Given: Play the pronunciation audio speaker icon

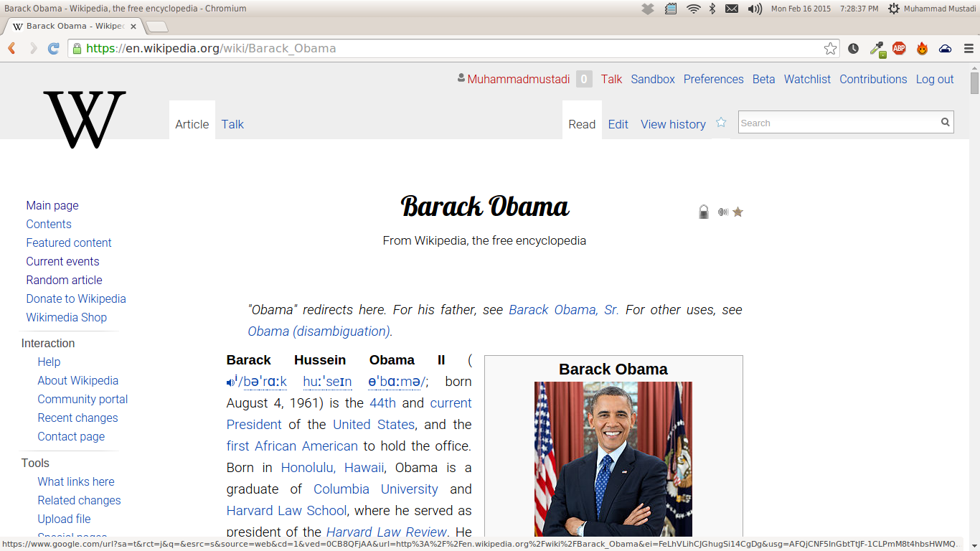Looking at the screenshot, I should (232, 382).
